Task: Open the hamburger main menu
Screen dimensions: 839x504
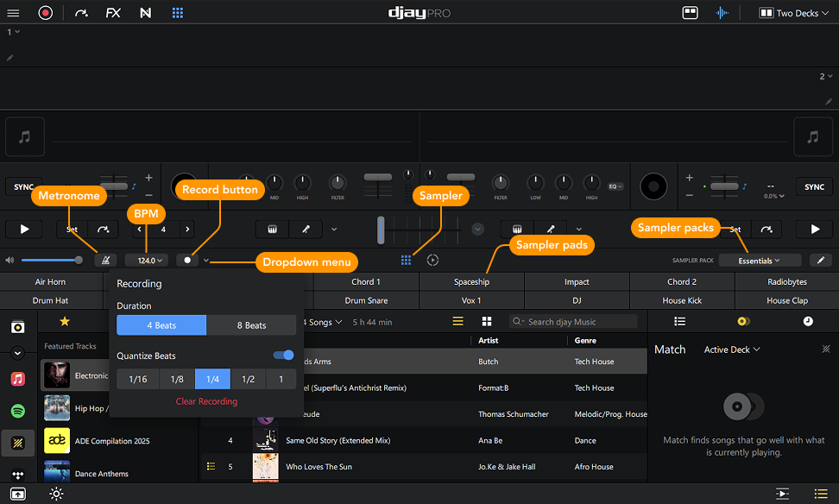Action: click(x=13, y=13)
